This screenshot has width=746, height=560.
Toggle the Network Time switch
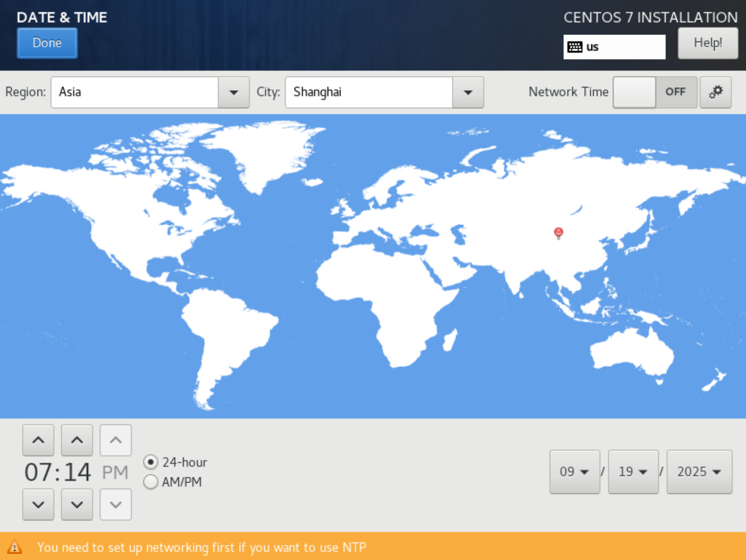pyautogui.click(x=655, y=92)
